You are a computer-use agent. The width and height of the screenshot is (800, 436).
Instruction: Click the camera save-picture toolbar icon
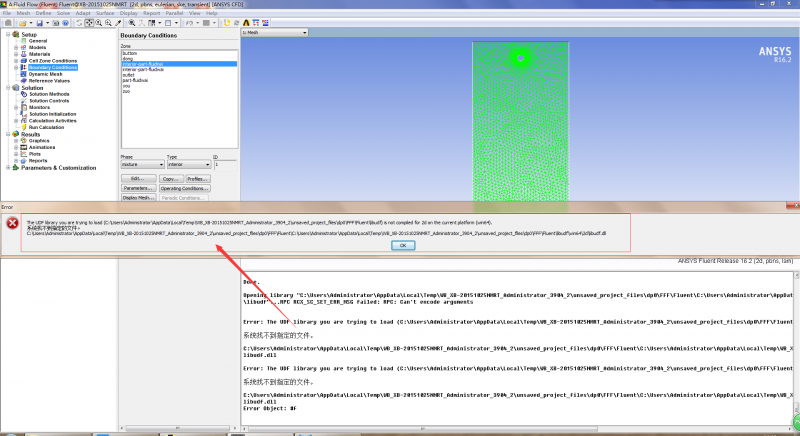(56, 23)
